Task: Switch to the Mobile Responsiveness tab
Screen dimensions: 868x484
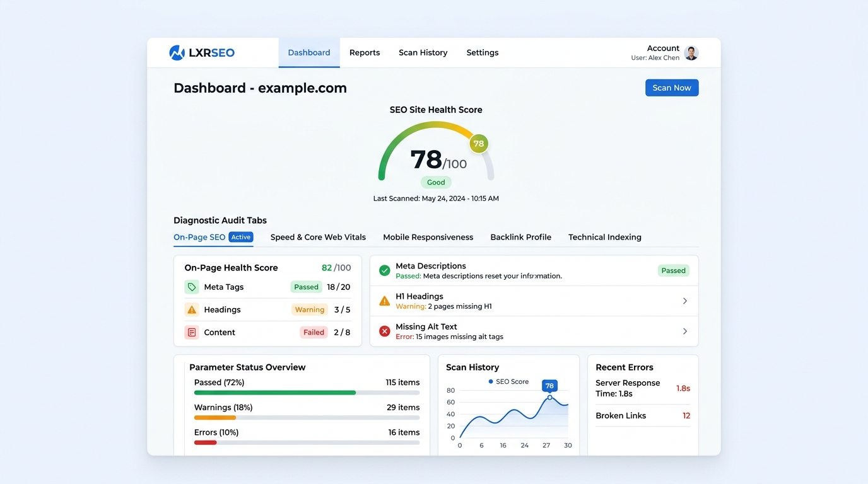Action: coord(428,238)
